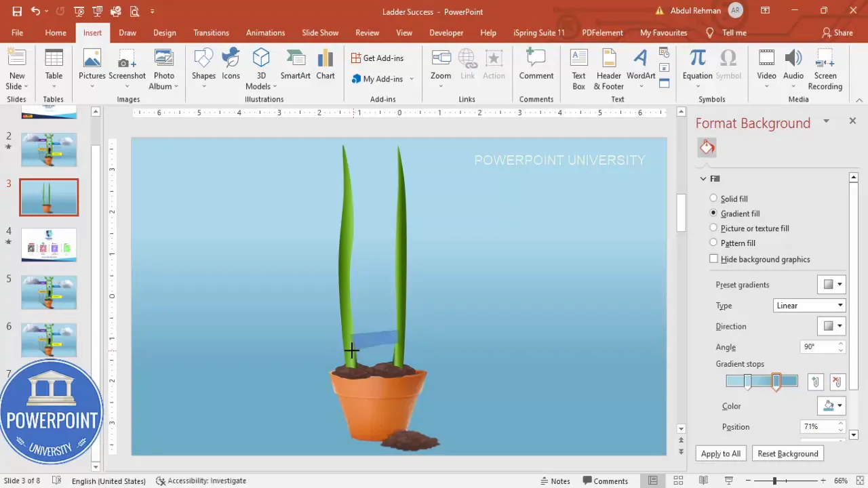
Task: Open Comments from status bar
Action: (x=605, y=481)
